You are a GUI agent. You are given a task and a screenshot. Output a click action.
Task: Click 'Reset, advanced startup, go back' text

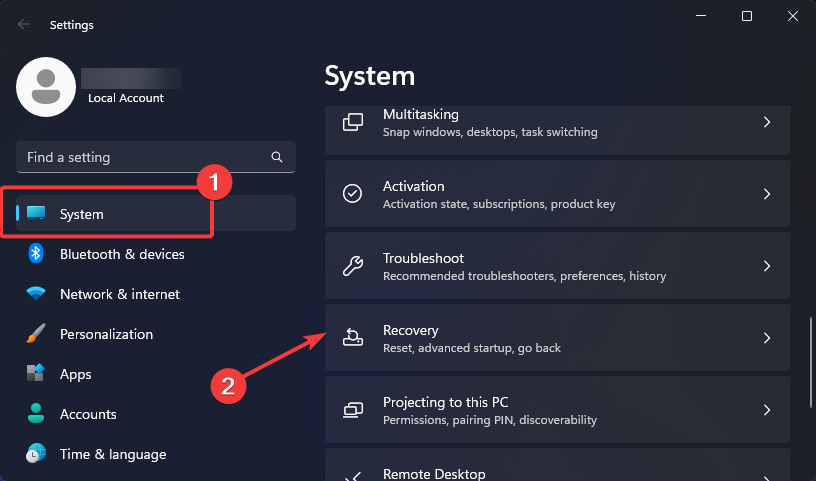coord(471,348)
